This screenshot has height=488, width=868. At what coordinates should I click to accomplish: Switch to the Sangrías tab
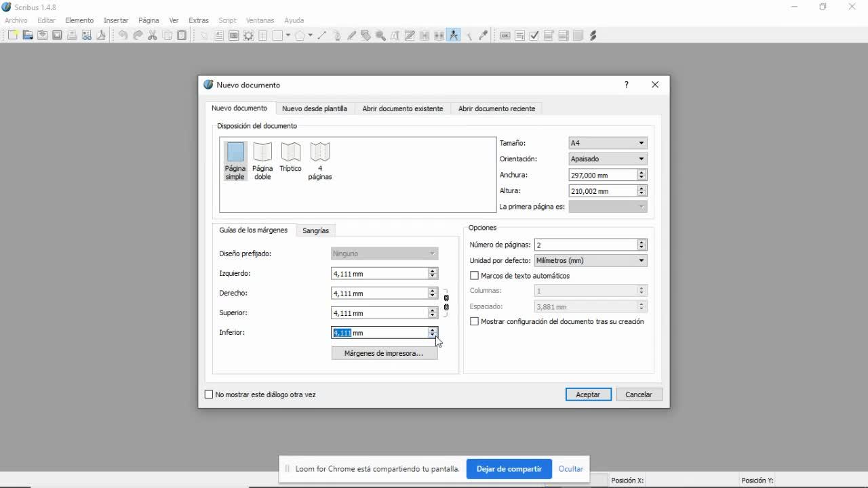[315, 230]
